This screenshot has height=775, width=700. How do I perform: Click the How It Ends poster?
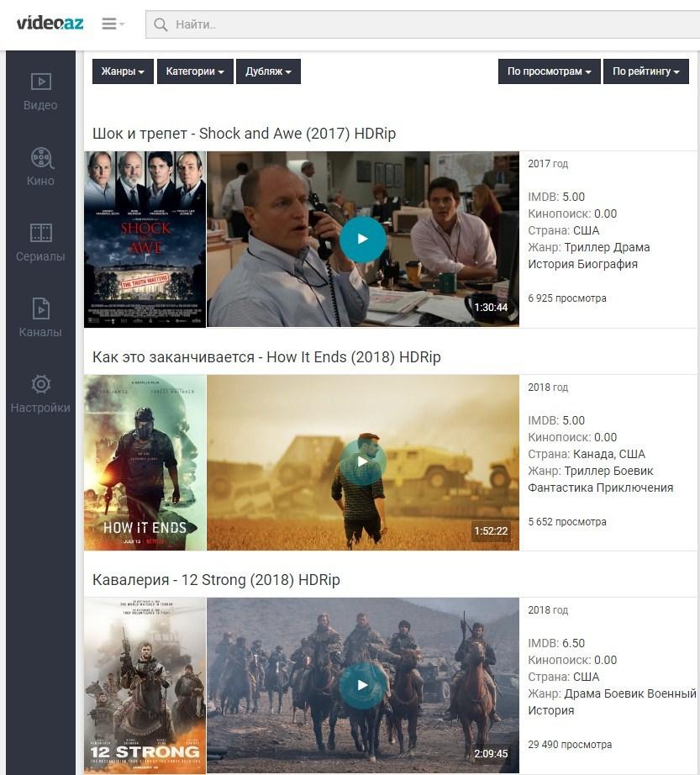(x=145, y=462)
